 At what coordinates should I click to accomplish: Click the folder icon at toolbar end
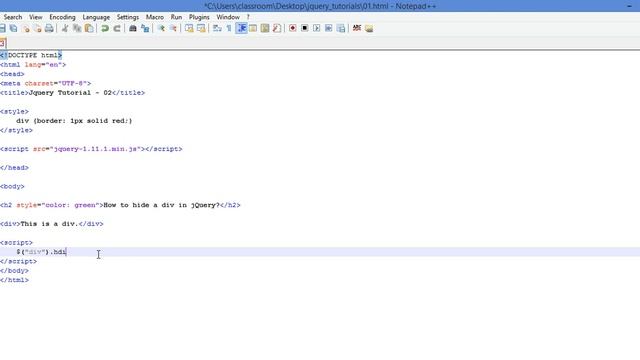(369, 28)
